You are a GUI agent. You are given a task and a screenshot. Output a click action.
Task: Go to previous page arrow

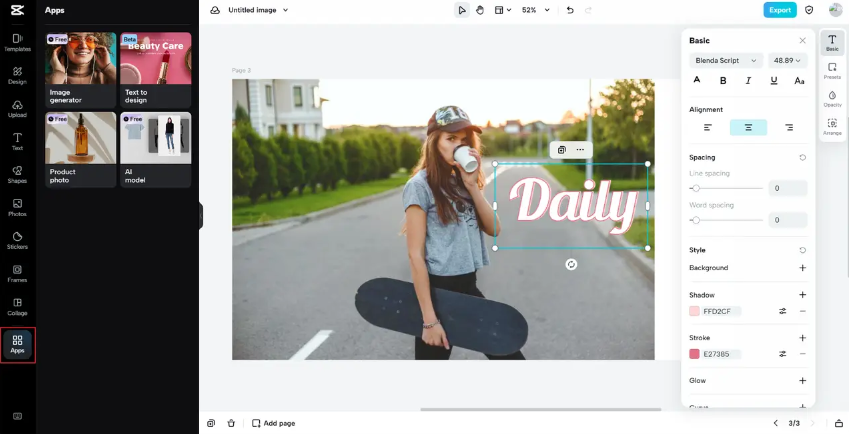(775, 423)
